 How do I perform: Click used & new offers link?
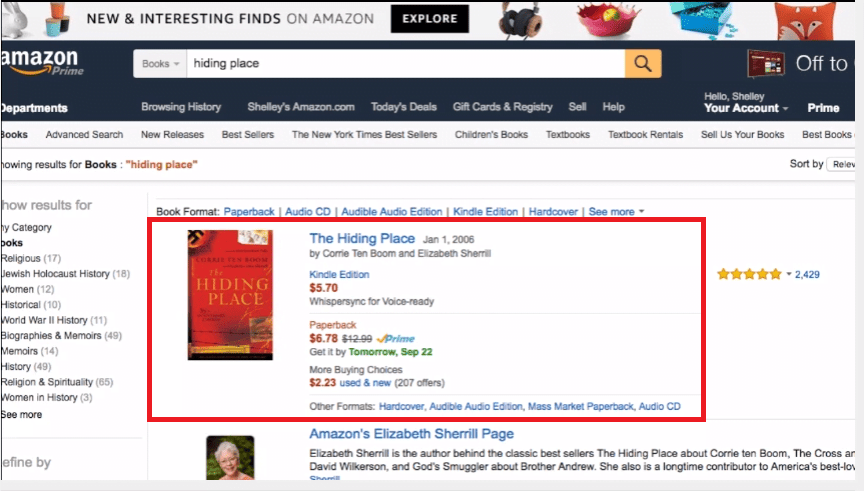[365, 382]
